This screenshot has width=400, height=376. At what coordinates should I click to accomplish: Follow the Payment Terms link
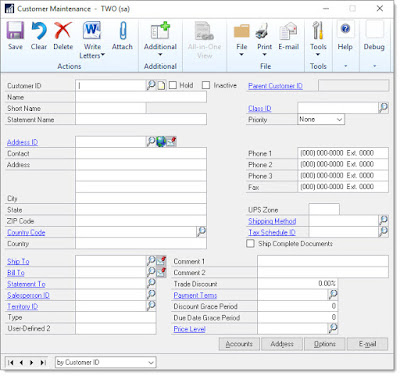click(195, 295)
